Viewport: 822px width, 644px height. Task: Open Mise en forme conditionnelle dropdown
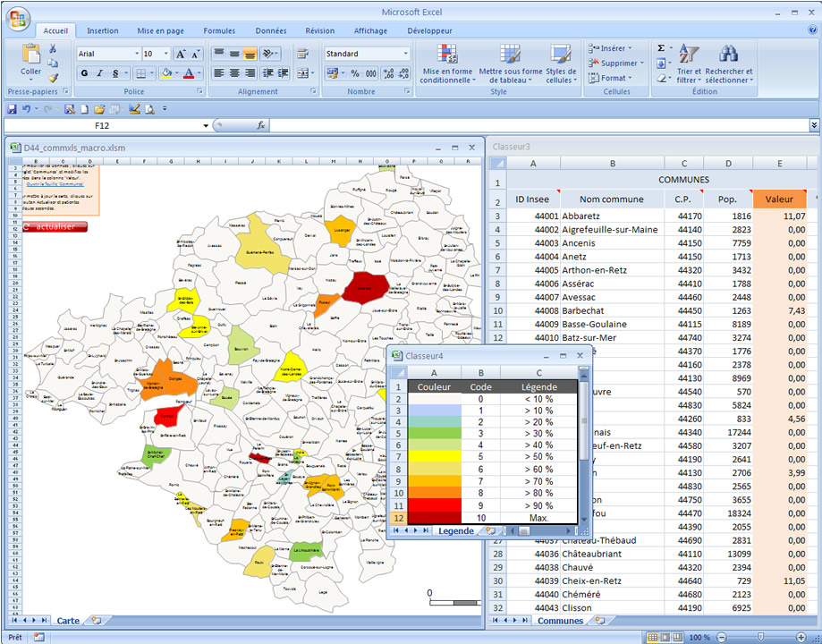click(x=447, y=64)
